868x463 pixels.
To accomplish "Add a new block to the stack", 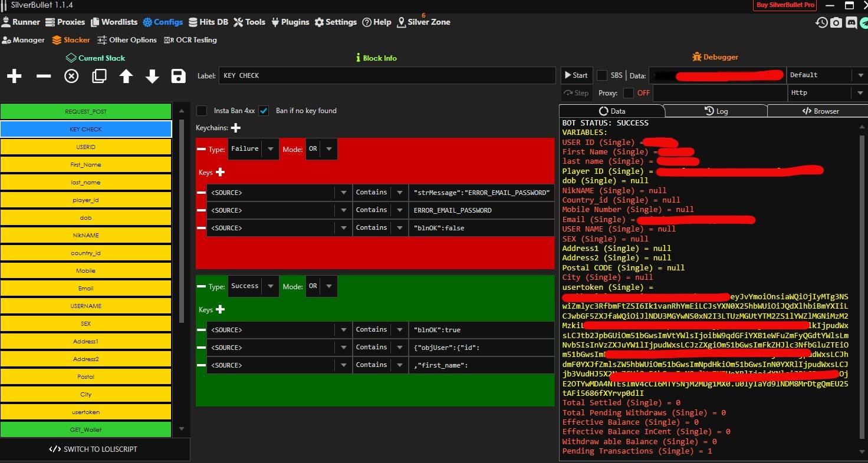I will 14,76.
